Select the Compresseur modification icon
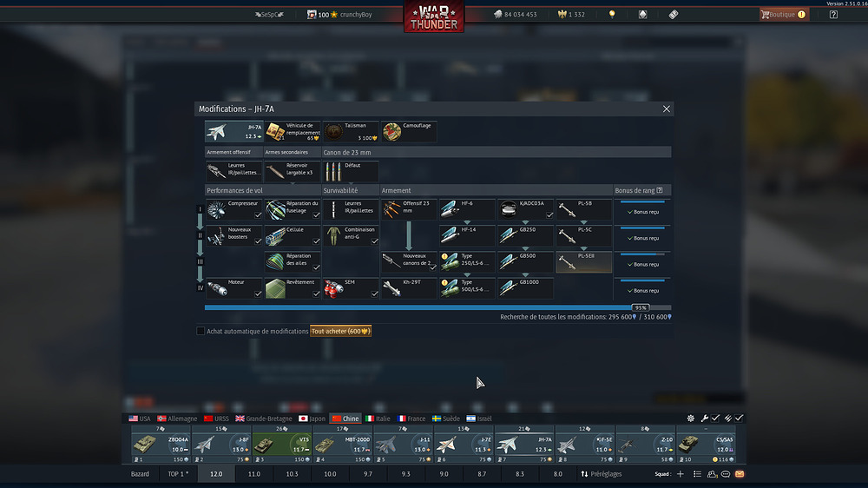The height and width of the screenshot is (488, 868). coord(217,208)
